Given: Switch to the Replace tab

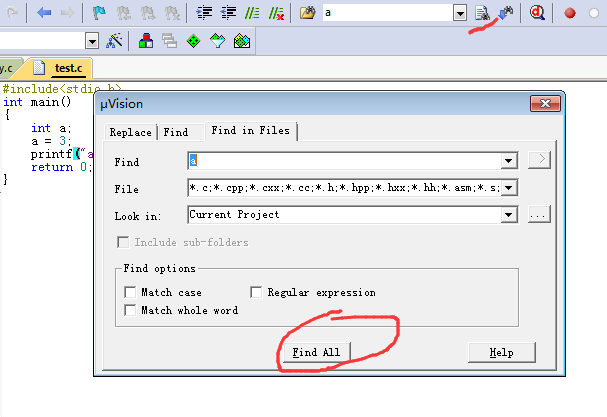Looking at the screenshot, I should [x=130, y=132].
